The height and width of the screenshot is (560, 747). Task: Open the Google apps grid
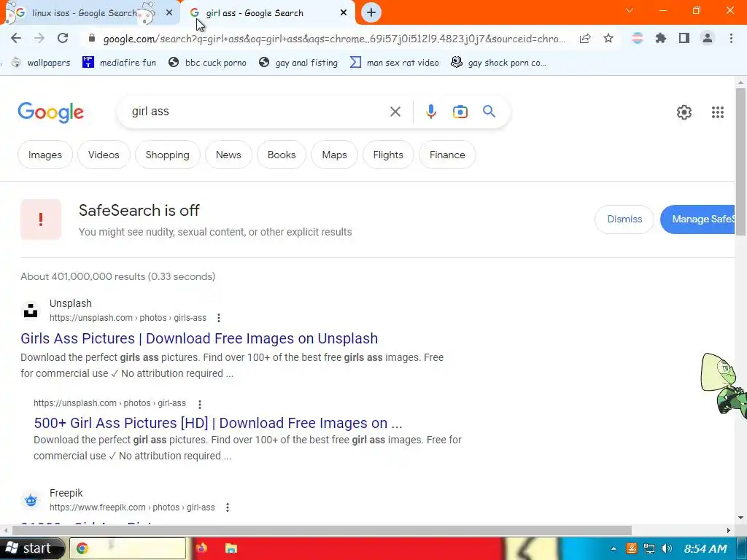(x=718, y=112)
